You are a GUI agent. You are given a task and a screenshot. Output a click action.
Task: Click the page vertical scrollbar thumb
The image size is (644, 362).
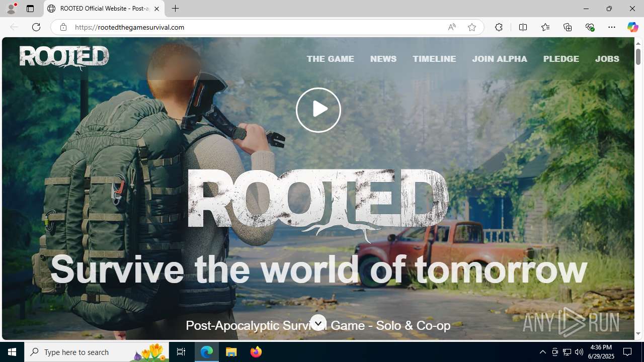pyautogui.click(x=638, y=56)
